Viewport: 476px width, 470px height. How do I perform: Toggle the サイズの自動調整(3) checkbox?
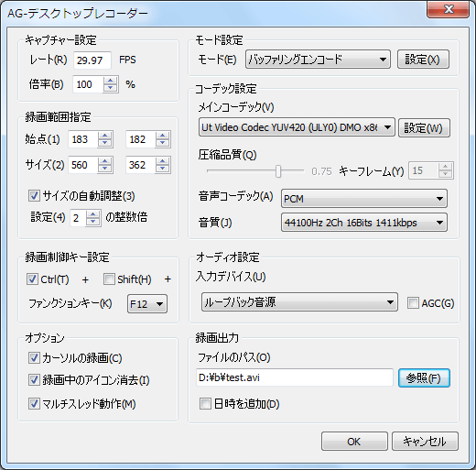[34, 195]
